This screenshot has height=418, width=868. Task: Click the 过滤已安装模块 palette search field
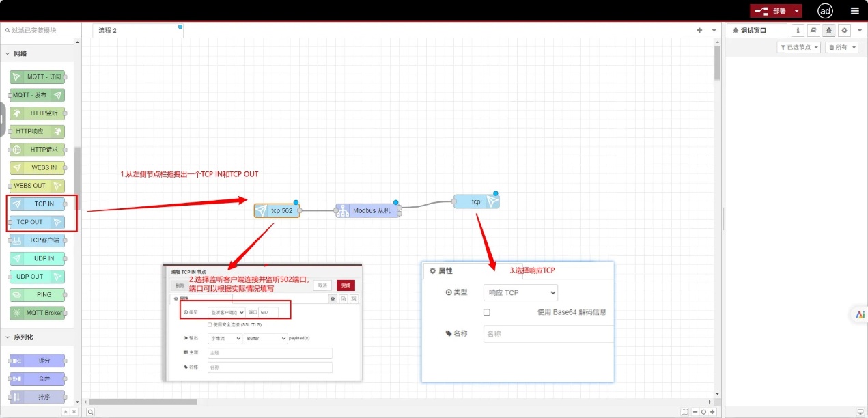click(41, 30)
